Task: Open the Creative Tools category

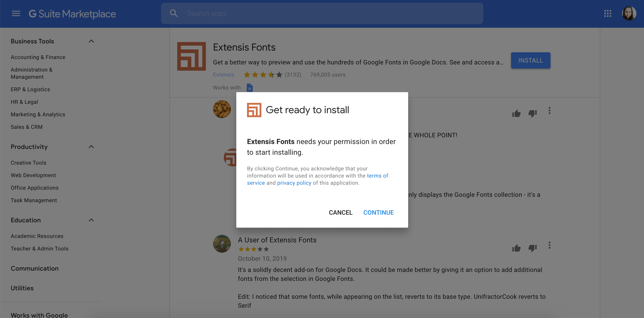Action: (x=28, y=163)
